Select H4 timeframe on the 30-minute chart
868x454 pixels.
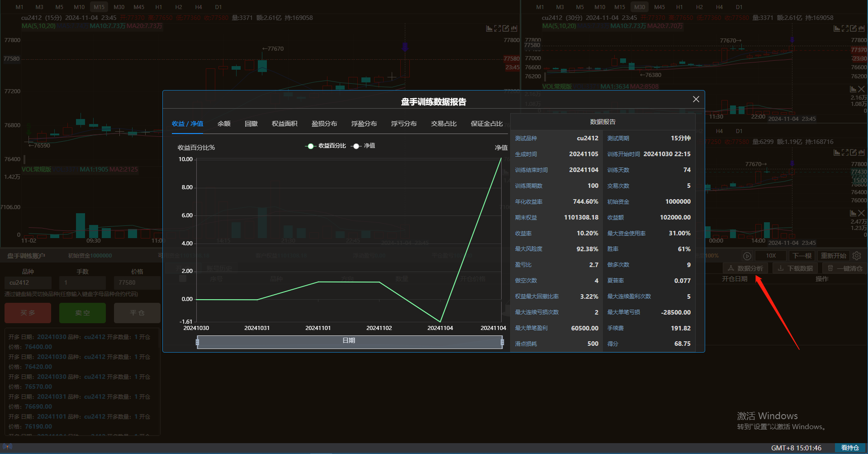coord(719,7)
